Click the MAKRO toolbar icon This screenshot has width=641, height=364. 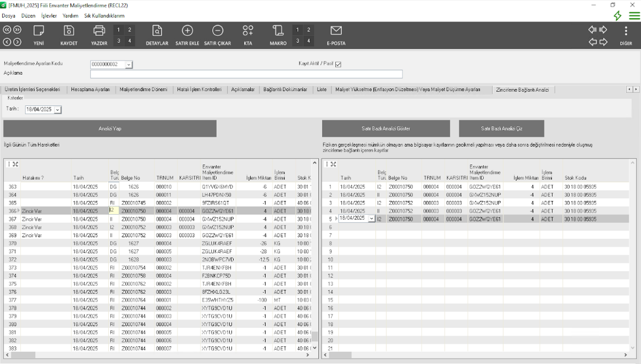pyautogui.click(x=278, y=31)
